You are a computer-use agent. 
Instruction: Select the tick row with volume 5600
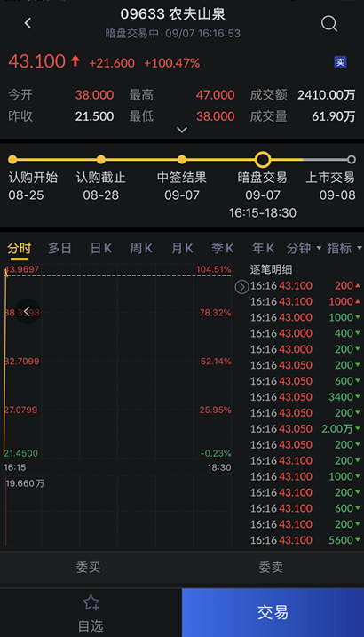point(305,540)
